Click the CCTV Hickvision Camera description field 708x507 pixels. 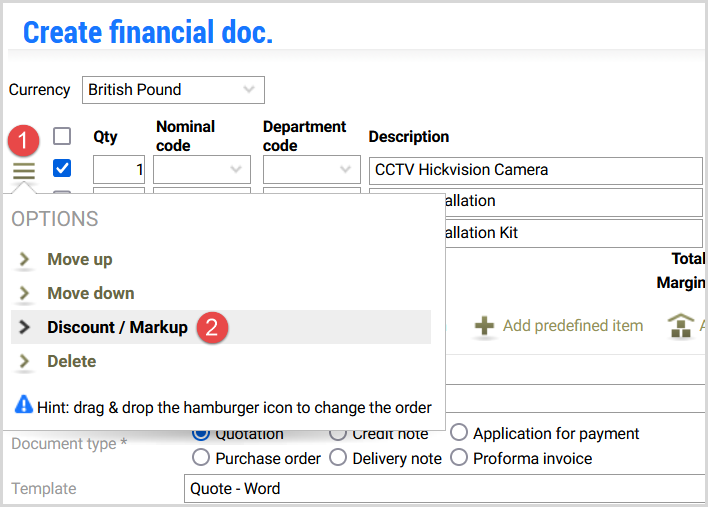535,170
